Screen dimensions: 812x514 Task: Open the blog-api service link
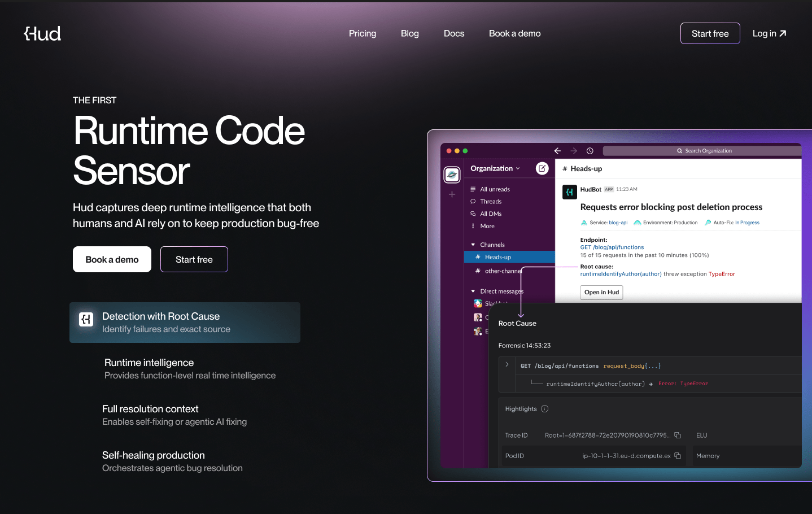pos(618,223)
